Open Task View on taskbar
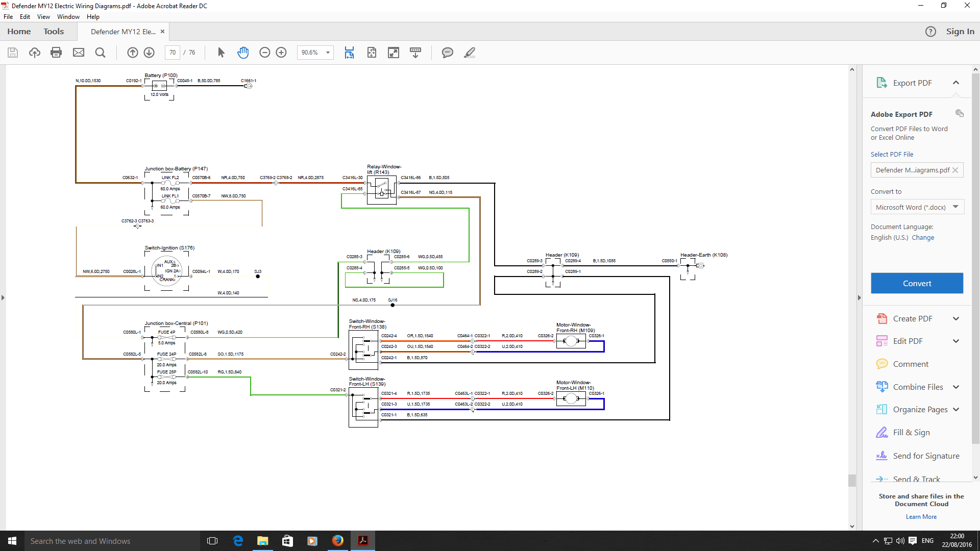This screenshot has height=551, width=980. tap(212, 541)
